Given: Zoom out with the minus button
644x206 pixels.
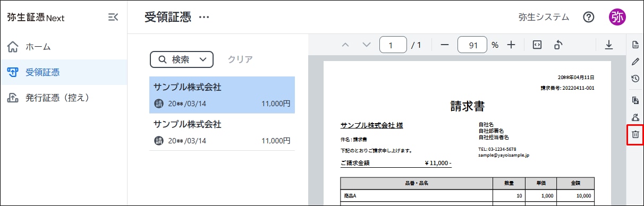Looking at the screenshot, I should (445, 45).
